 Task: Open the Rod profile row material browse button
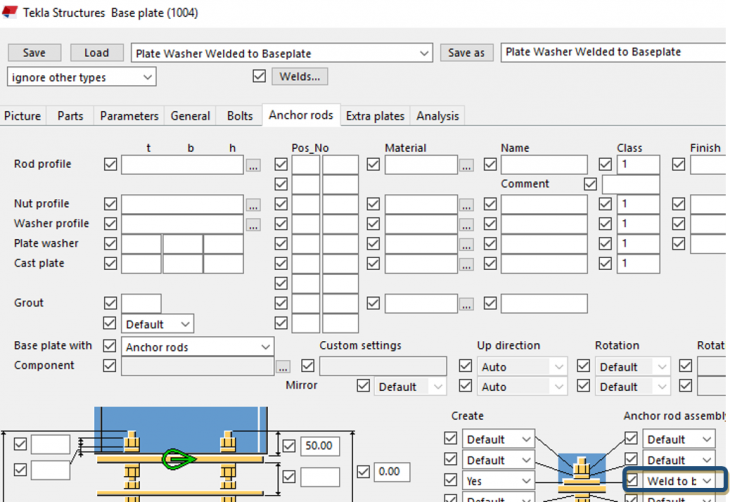466,165
